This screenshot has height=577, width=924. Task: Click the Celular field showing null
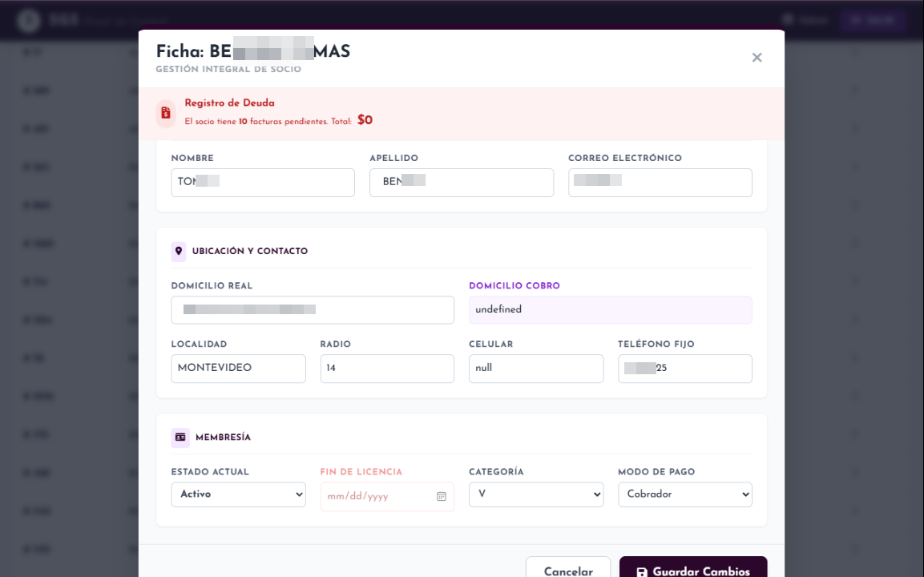click(535, 369)
